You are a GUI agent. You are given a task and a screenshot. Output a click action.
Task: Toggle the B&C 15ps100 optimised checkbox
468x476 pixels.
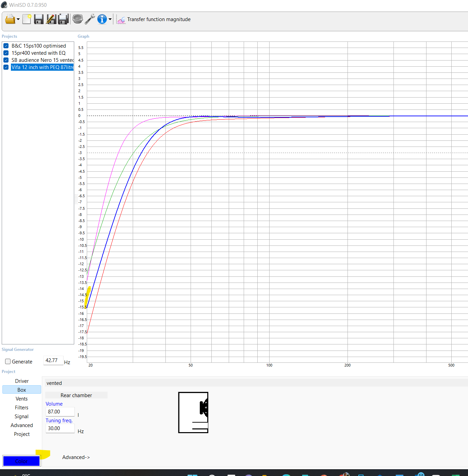6,46
